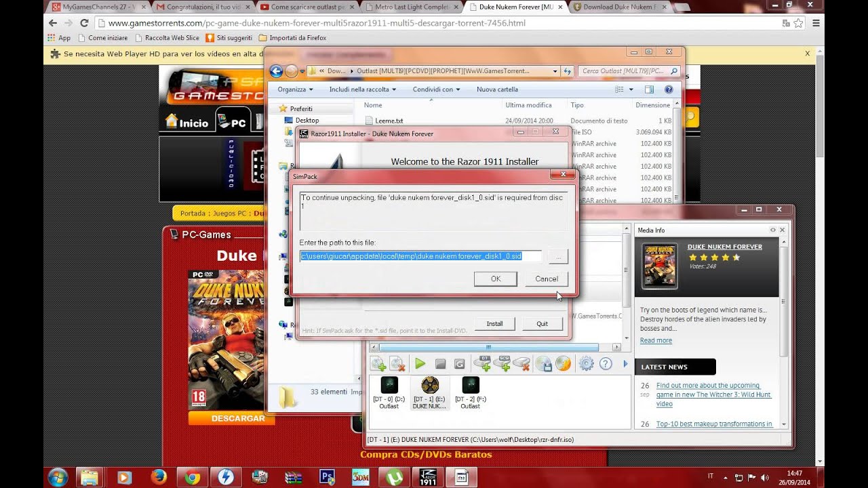Click the Explorer refresh icon beside address bar
This screenshot has height=488, width=868.
coord(568,70)
